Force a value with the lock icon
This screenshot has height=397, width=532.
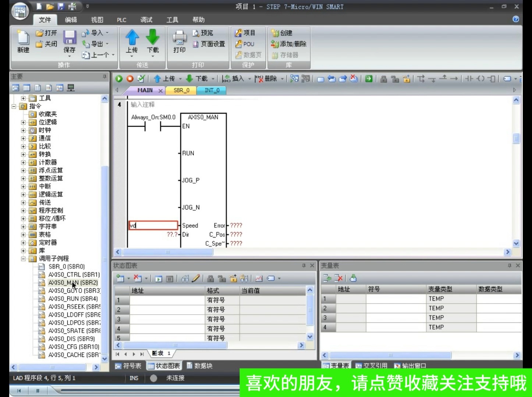tap(210, 278)
